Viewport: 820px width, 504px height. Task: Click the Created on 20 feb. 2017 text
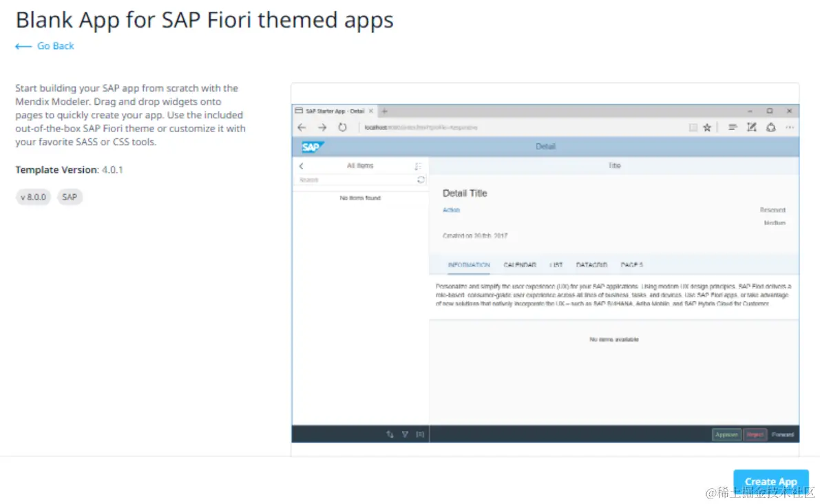[475, 235]
